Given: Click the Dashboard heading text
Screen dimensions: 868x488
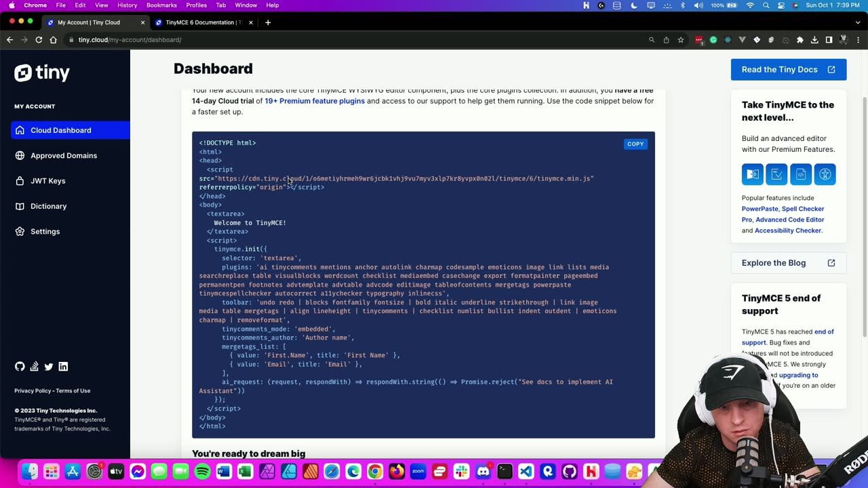Looking at the screenshot, I should tap(213, 68).
